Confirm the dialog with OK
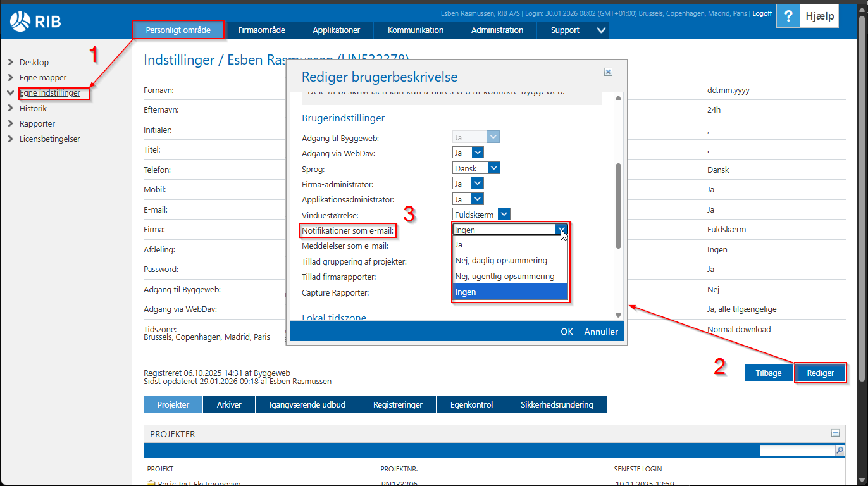The image size is (868, 486). tap(567, 332)
